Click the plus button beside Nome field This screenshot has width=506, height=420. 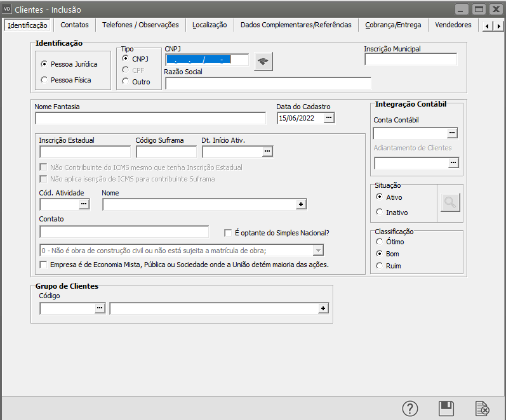(x=302, y=204)
